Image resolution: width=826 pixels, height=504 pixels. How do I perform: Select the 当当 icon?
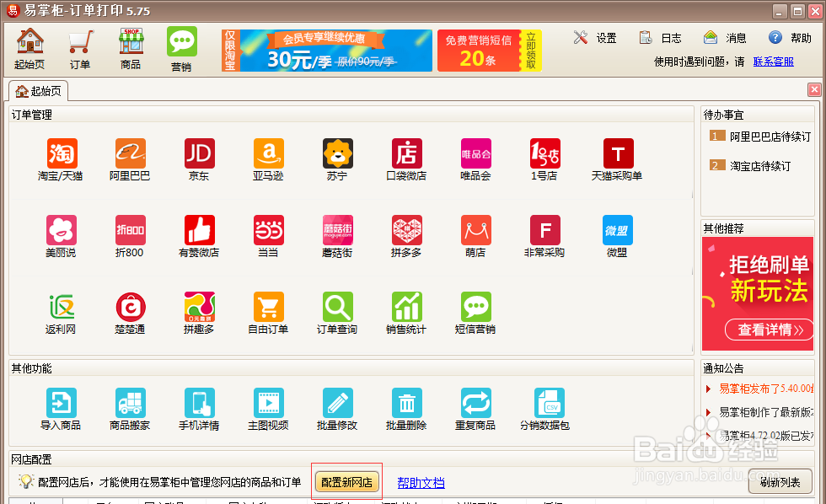269,230
